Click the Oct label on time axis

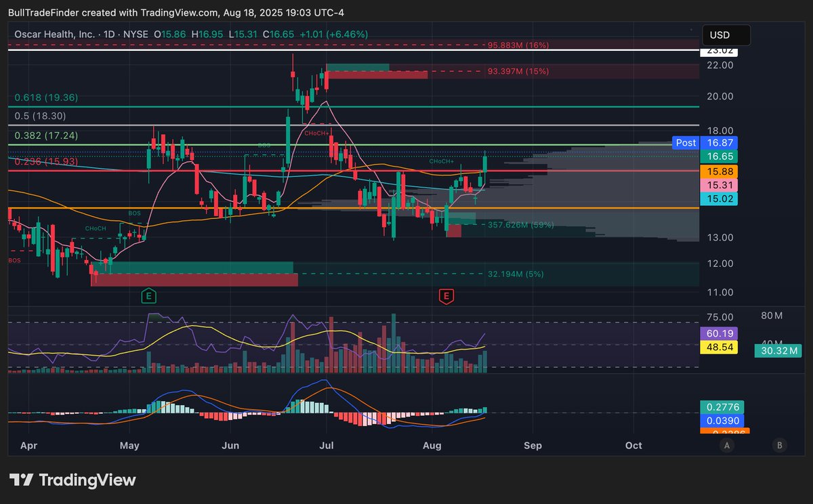tap(633, 446)
